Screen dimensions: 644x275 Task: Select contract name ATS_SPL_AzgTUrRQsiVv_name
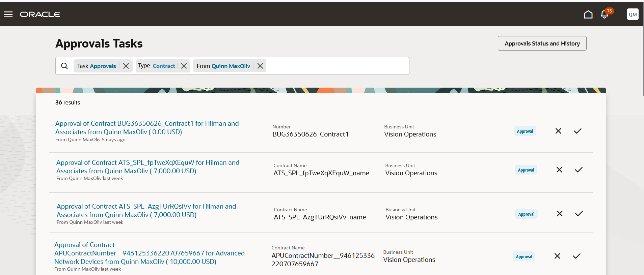[320, 217]
